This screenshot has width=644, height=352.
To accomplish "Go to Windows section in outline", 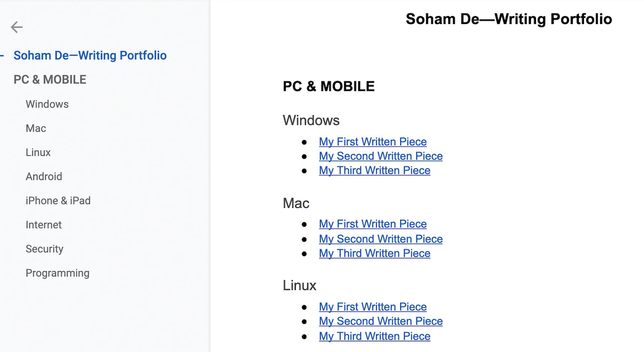I will (47, 104).
